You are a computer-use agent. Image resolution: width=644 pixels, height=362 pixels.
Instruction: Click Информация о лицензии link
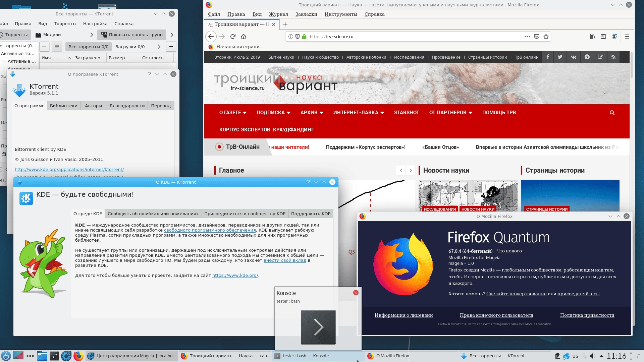404,315
